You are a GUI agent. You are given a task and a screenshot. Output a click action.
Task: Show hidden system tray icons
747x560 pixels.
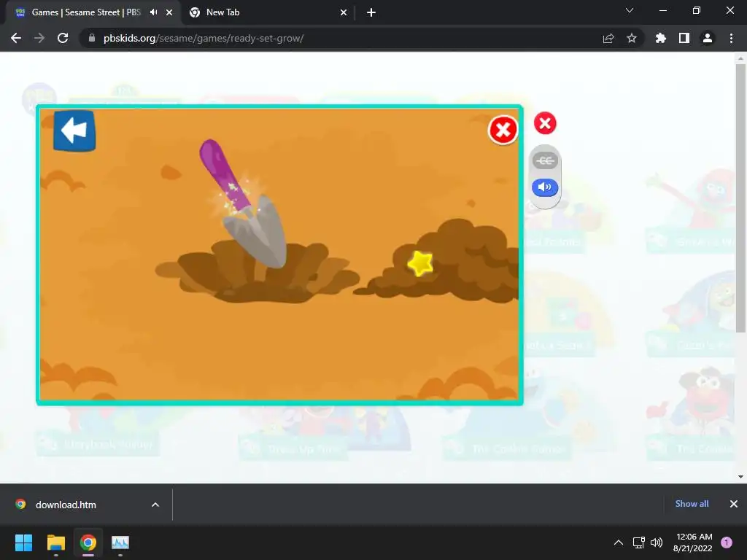pyautogui.click(x=619, y=542)
